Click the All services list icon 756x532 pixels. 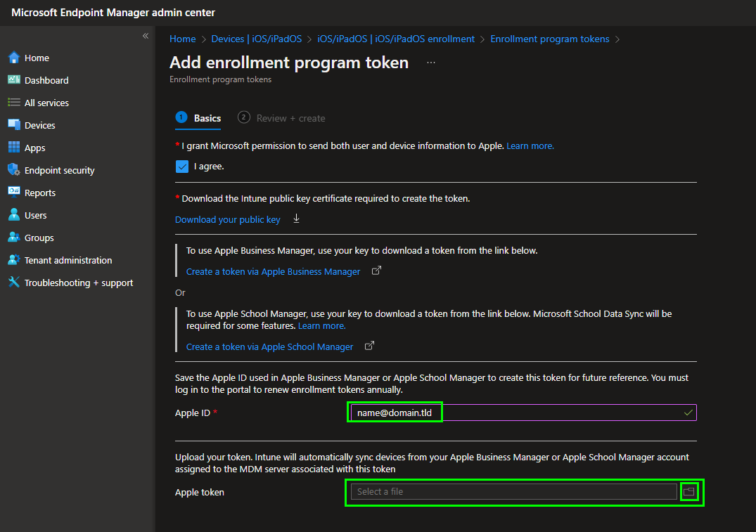click(x=13, y=103)
